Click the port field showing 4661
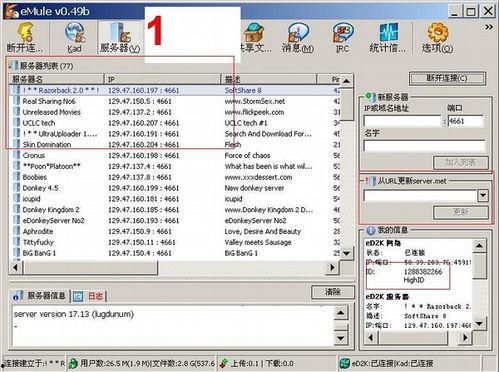This screenshot has height=372, width=499. point(465,121)
